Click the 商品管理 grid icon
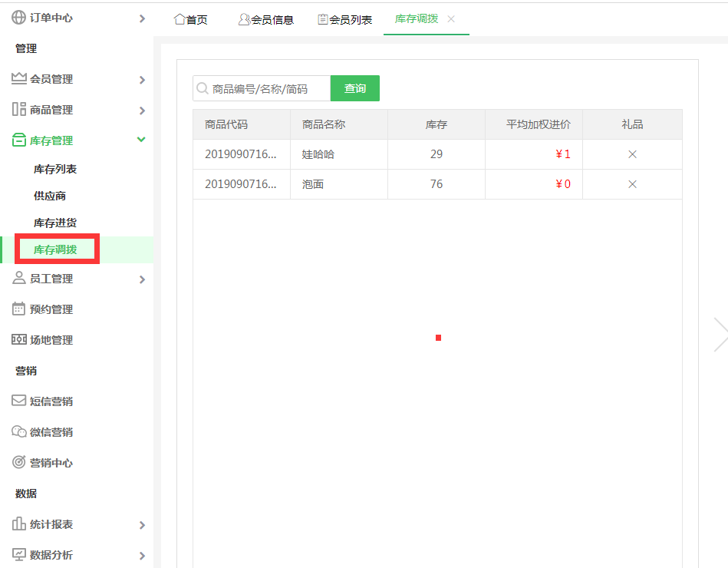Screen dimensions: 728x568 point(18,110)
